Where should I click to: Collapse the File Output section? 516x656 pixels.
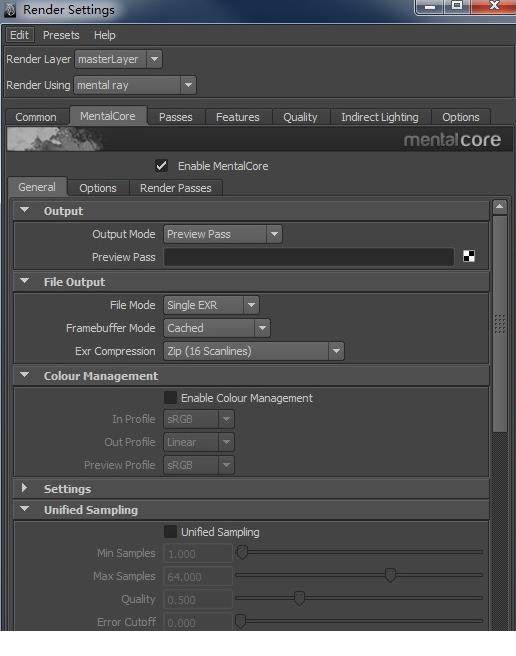tap(25, 281)
